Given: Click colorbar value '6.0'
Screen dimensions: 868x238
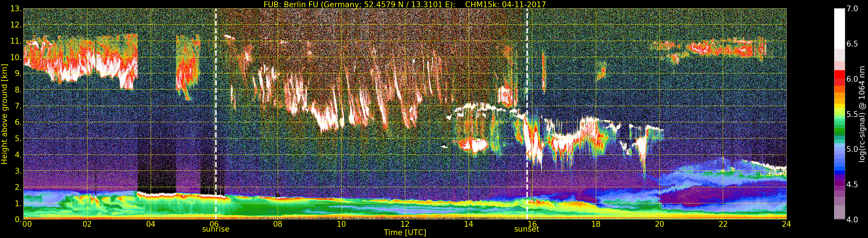Looking at the screenshot, I should pyautogui.click(x=852, y=79).
